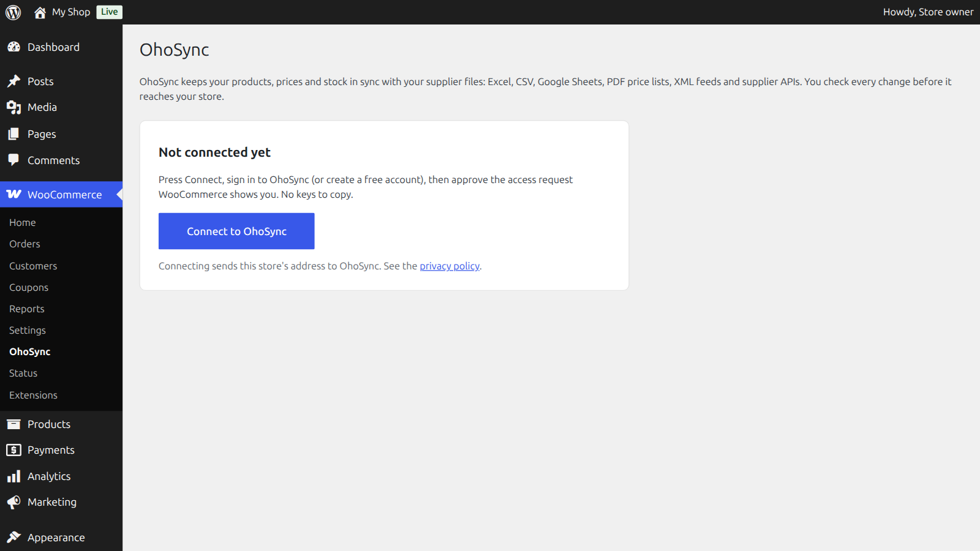Click the Appearance paintbrush icon
This screenshot has width=980, height=551.
[13, 538]
